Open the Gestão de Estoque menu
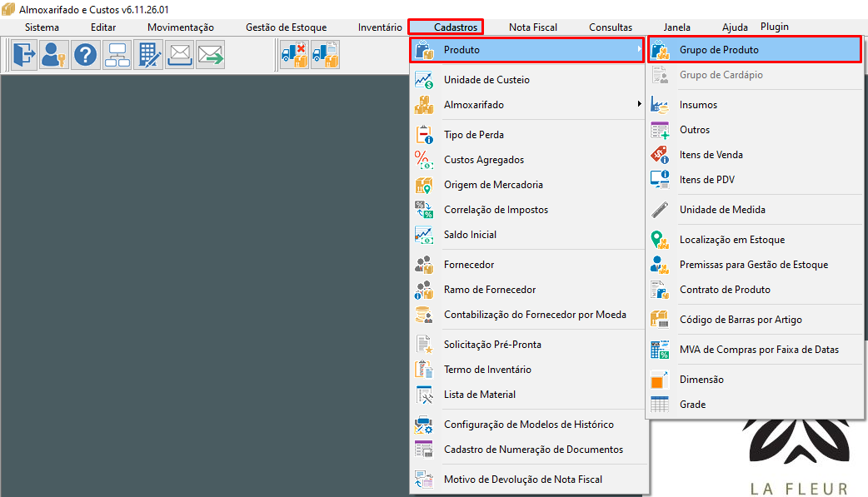The height and width of the screenshot is (497, 868). point(287,27)
